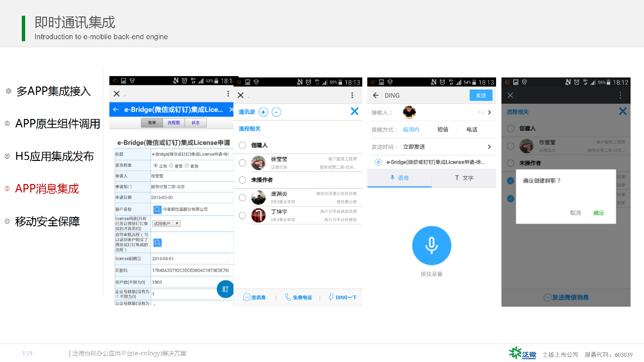Click 丁坤宇 avatar photo

pyautogui.click(x=258, y=216)
